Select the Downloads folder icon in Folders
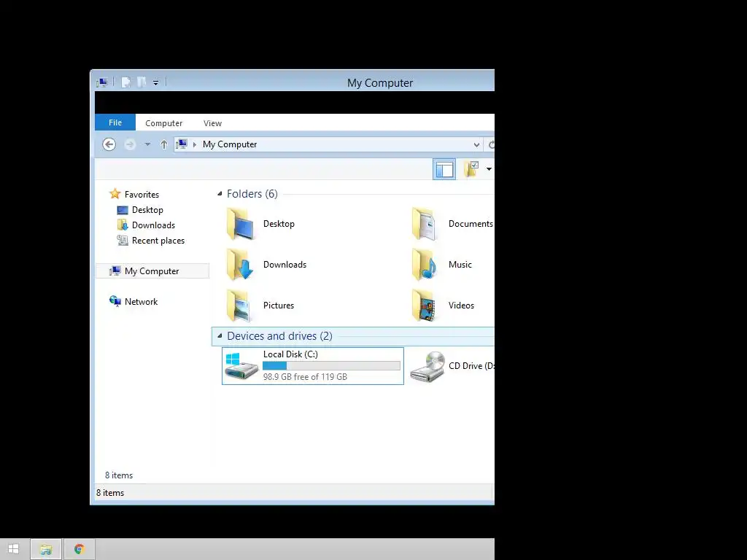The width and height of the screenshot is (747, 560). tap(240, 265)
